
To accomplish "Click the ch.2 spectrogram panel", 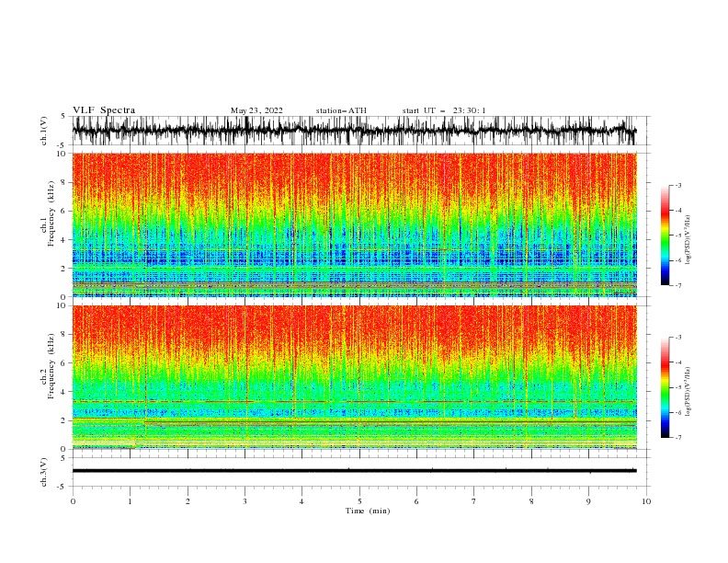I will click(354, 377).
